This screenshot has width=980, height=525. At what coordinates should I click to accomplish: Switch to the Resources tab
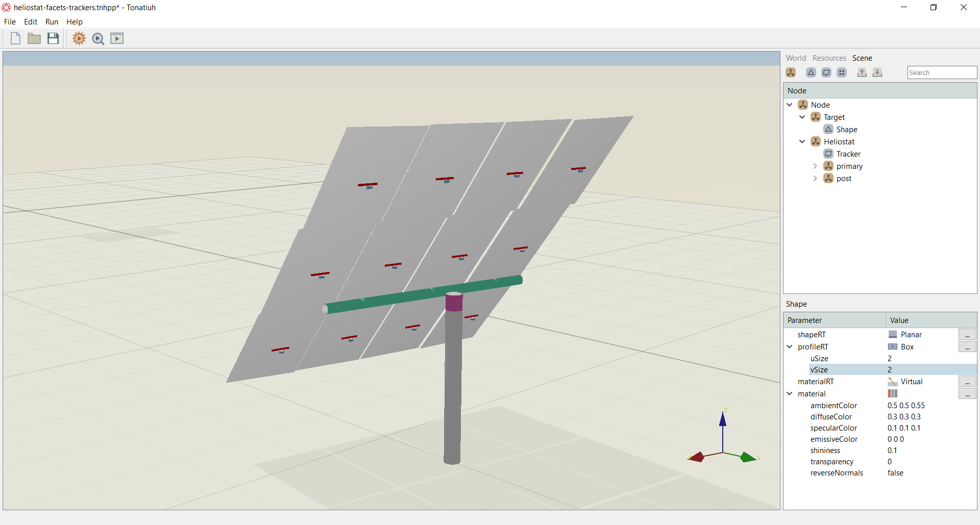829,58
